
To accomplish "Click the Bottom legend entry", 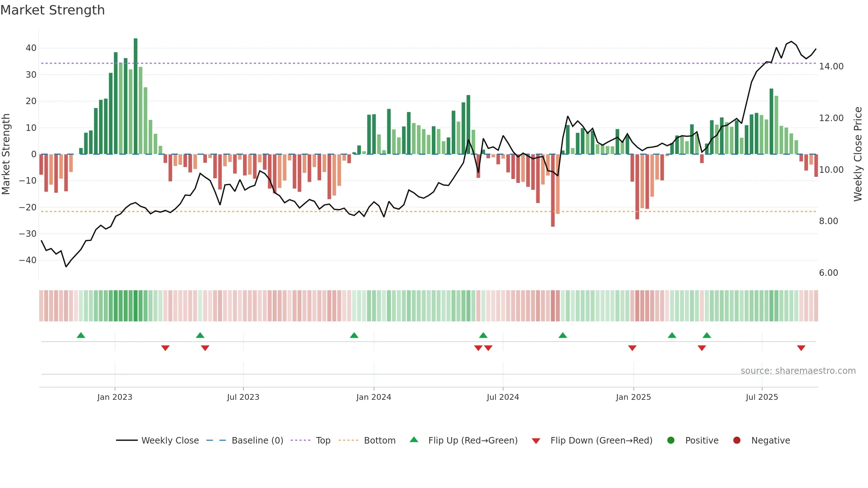I will (x=367, y=440).
